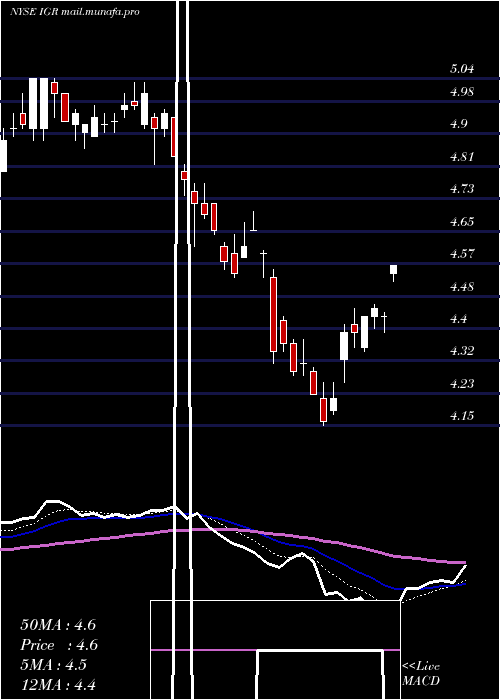Click the Price : 4.6 readout
Image resolution: width=500 pixels, height=700 pixels.
tap(59, 645)
